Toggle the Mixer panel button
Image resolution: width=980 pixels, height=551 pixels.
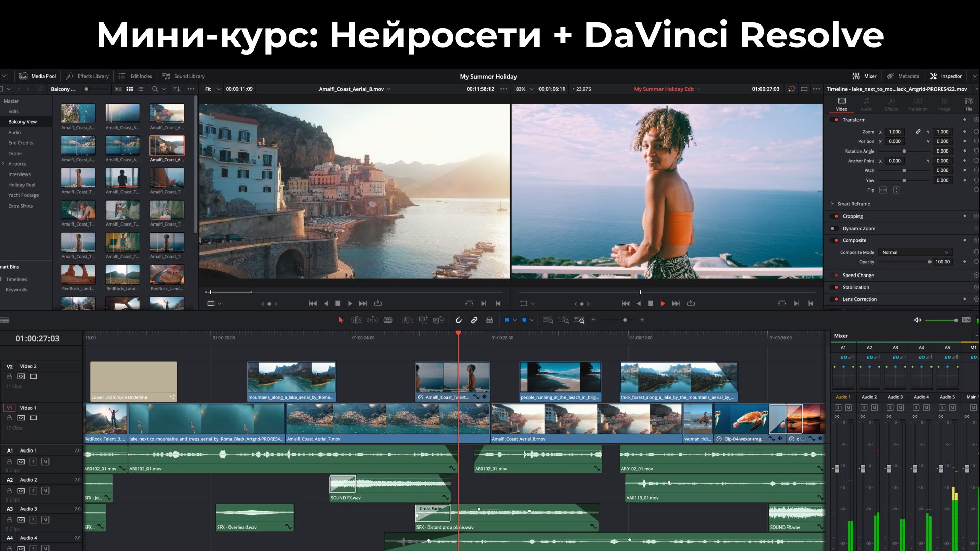pyautogui.click(x=864, y=76)
